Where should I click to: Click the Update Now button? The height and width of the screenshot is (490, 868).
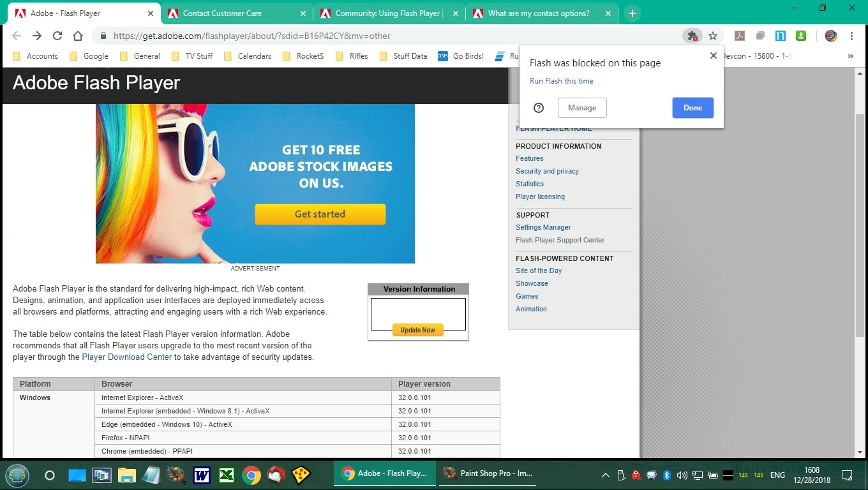[x=418, y=330]
